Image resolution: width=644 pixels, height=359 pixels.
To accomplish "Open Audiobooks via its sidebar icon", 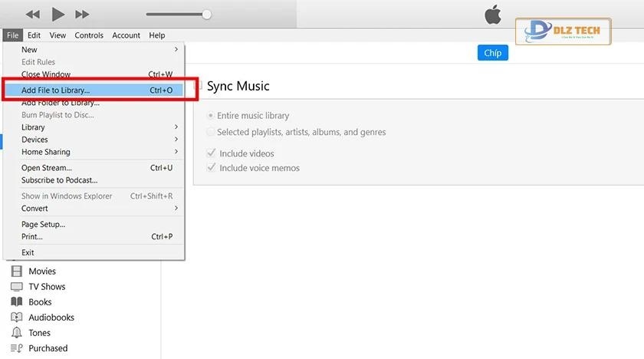I will (16, 317).
